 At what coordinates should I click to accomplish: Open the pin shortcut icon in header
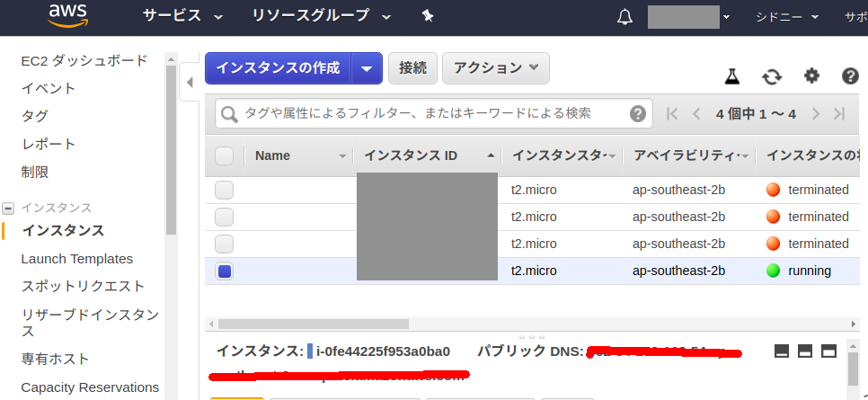point(428,16)
